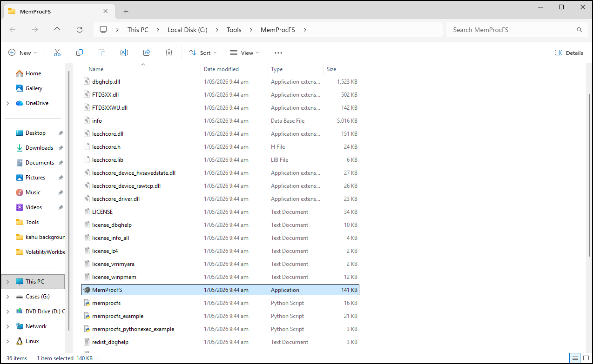The height and width of the screenshot is (364, 593).
Task: Expand chevron after MemProcFS in address bar
Action: tap(305, 30)
